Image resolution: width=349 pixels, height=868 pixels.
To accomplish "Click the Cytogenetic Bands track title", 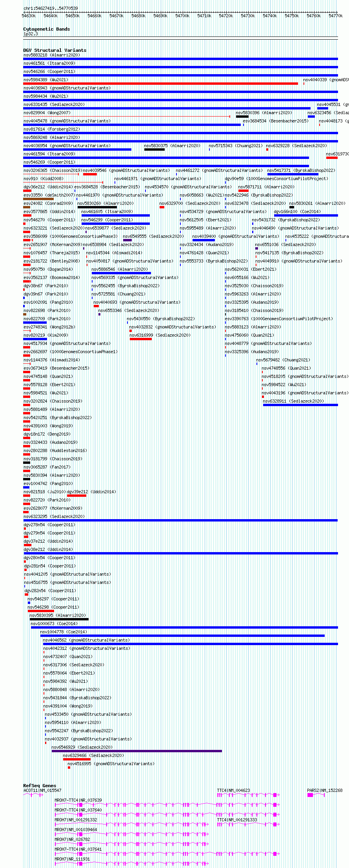I will click(47, 29).
